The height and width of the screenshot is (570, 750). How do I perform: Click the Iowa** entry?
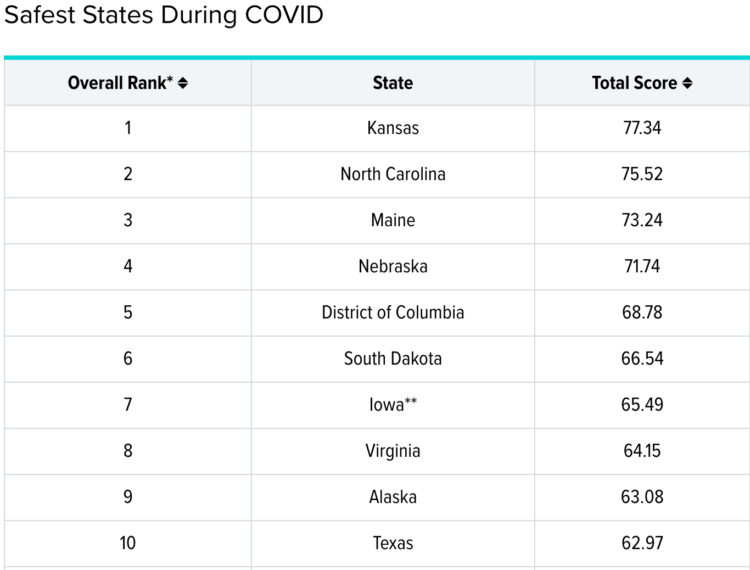click(x=393, y=405)
